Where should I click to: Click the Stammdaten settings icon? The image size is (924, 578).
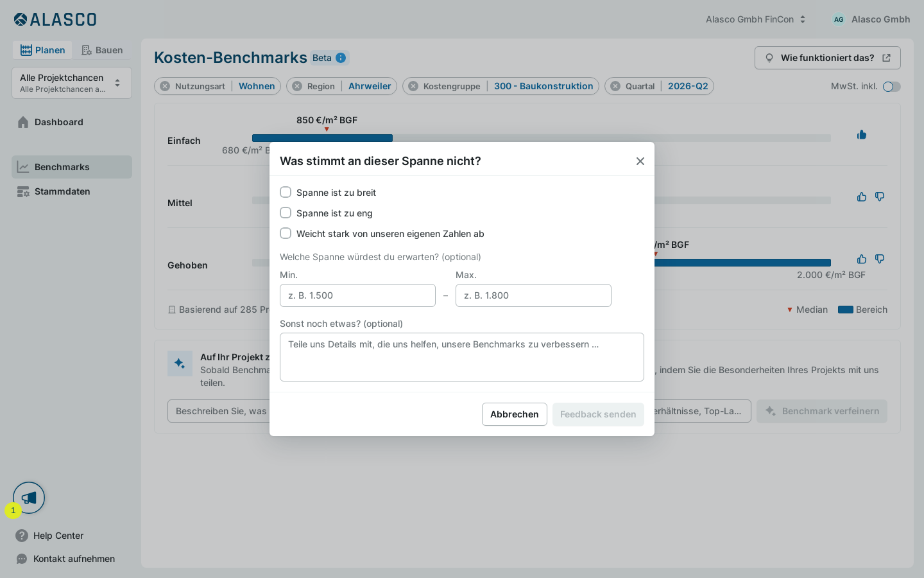(x=23, y=191)
